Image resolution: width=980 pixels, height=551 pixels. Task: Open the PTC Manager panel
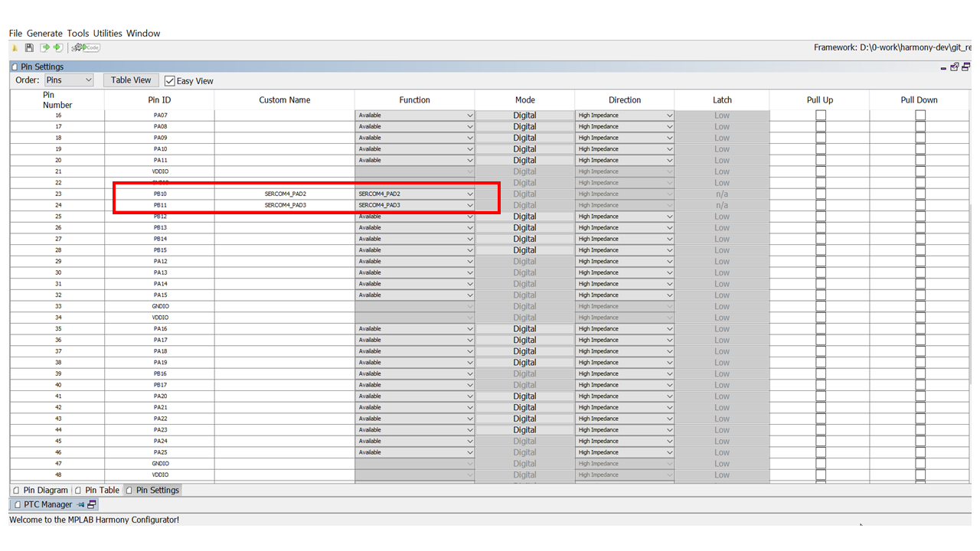47,505
